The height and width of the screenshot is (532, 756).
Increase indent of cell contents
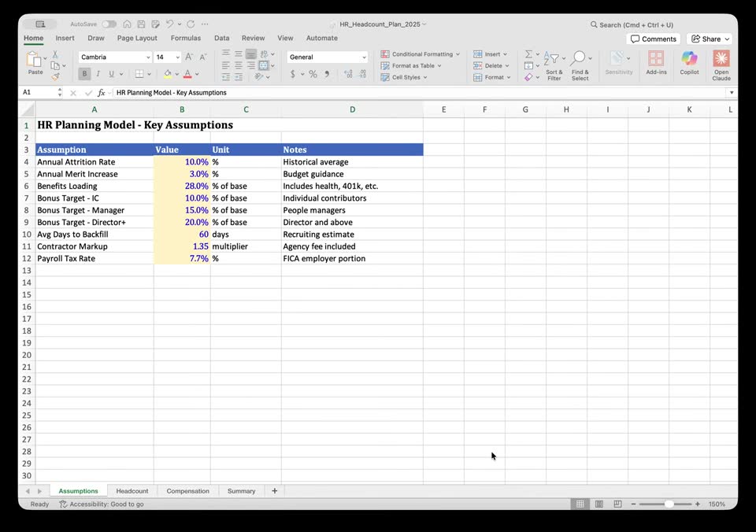click(x=239, y=76)
